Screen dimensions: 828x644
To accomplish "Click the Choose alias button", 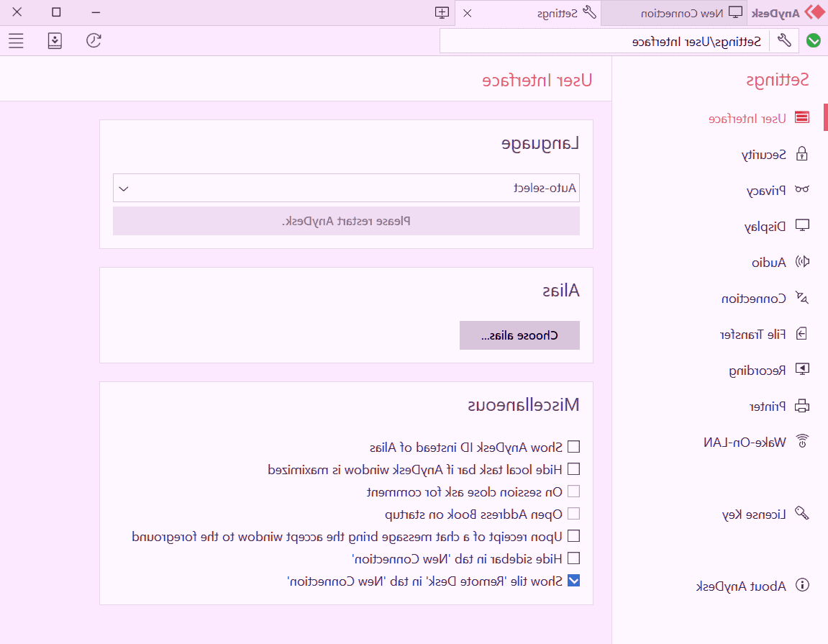I will (x=519, y=335).
